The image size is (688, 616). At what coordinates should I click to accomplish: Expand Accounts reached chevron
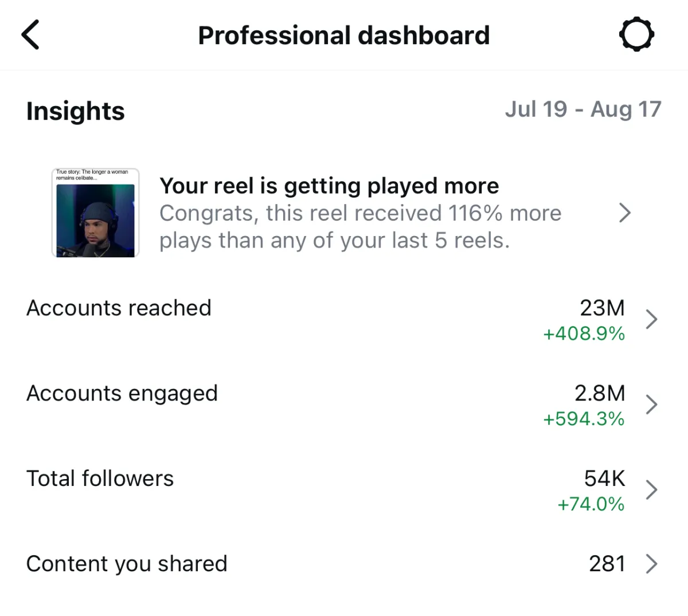(651, 319)
